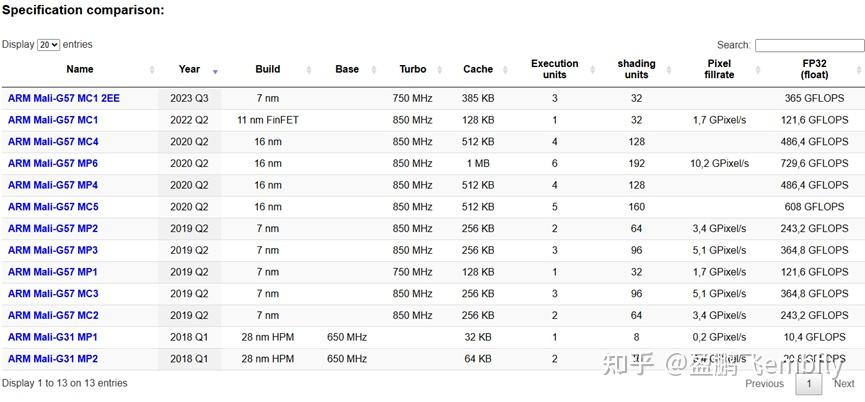Viewport: 865px width, 402px height.
Task: Open ARM Mali-G31 MP1 link
Action: coord(53,337)
